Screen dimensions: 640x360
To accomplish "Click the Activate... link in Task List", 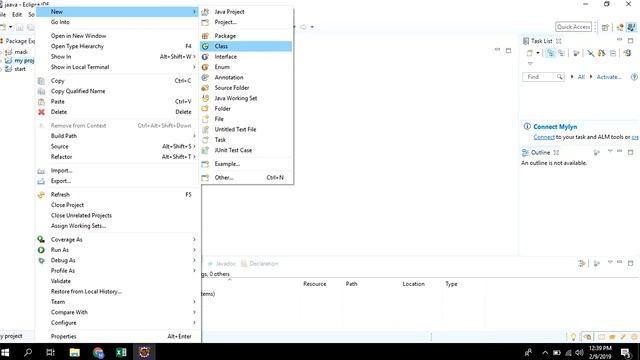I will 609,77.
